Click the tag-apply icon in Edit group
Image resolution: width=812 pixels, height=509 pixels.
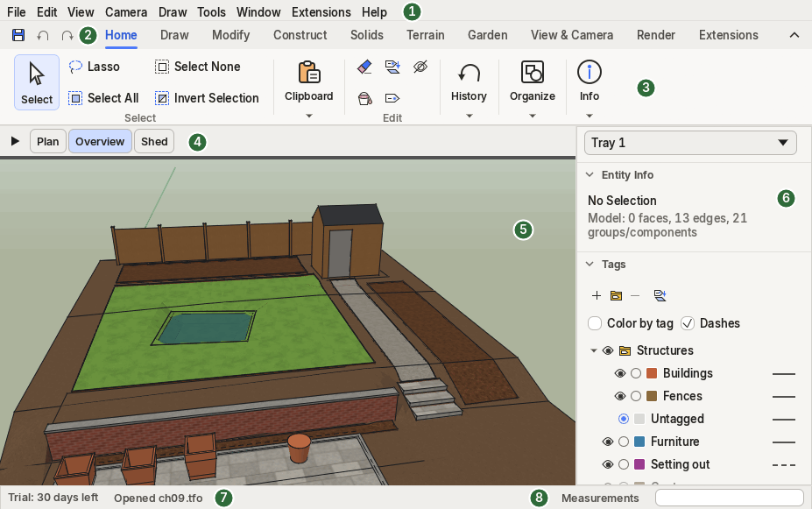(392, 67)
